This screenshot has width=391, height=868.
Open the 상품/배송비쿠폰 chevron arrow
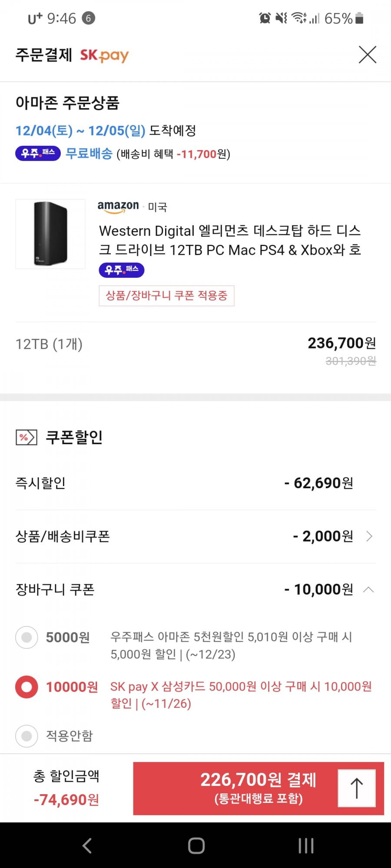[369, 536]
